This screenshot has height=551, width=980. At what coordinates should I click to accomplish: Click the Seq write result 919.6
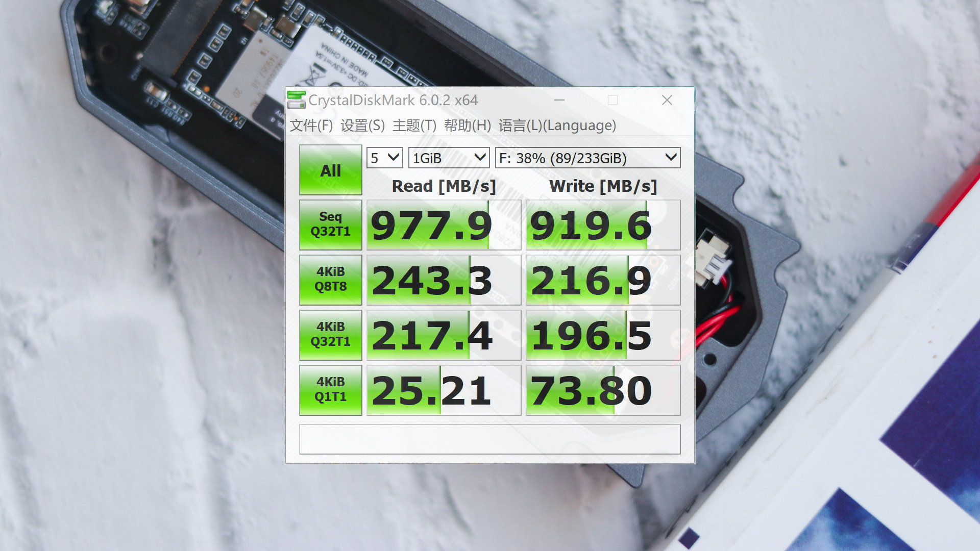[x=603, y=225]
